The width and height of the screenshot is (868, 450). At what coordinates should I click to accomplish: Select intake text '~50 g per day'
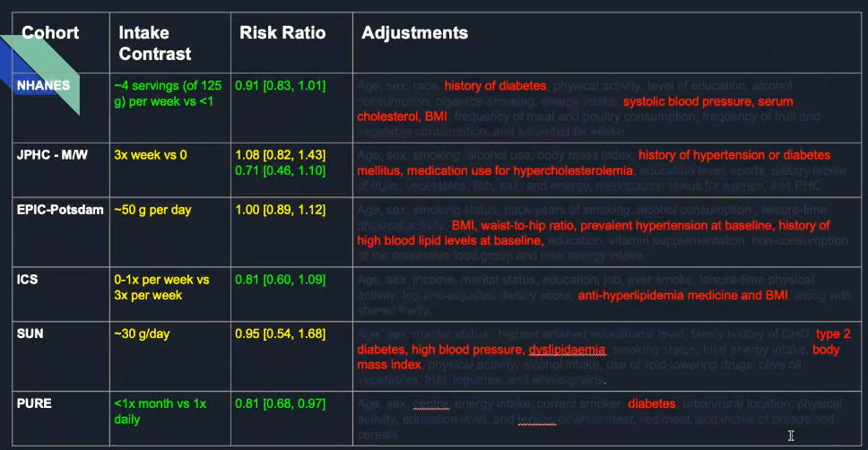tap(152, 211)
